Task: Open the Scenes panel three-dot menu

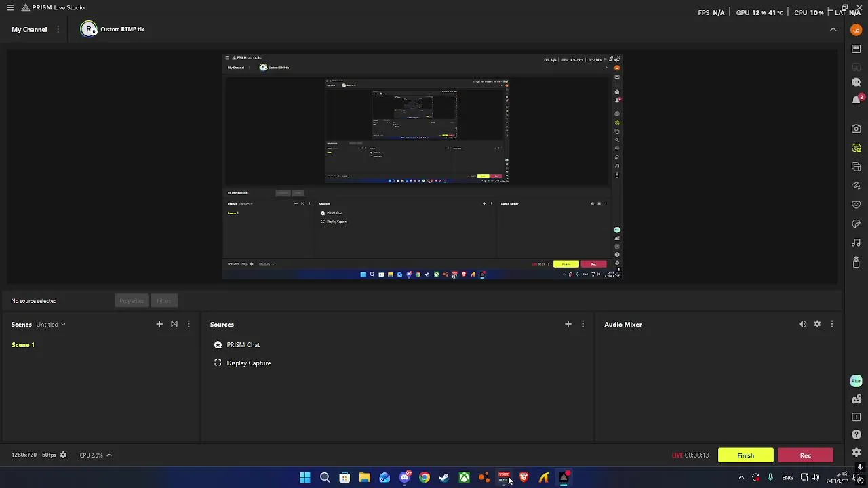Action: tap(189, 324)
